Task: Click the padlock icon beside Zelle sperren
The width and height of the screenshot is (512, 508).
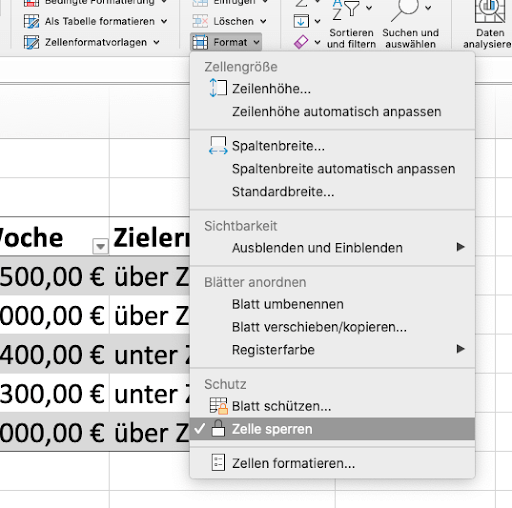Action: point(218,428)
